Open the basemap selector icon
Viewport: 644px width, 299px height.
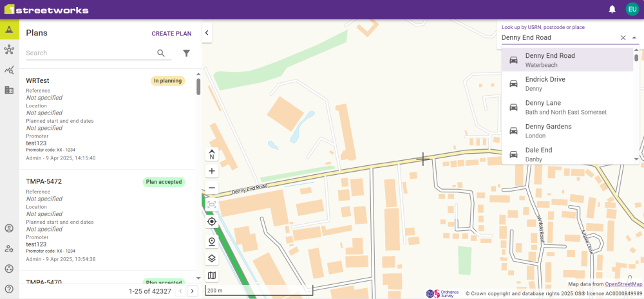pyautogui.click(x=212, y=275)
